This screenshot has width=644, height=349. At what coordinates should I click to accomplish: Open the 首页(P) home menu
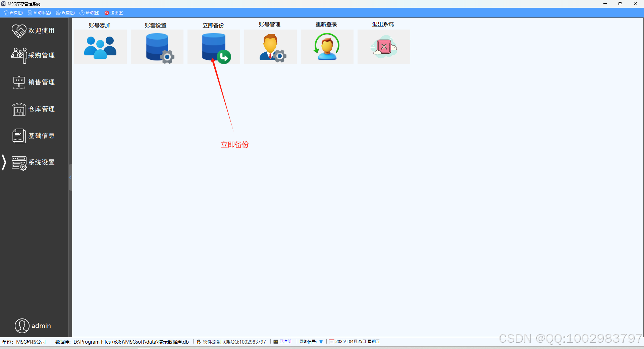click(13, 13)
